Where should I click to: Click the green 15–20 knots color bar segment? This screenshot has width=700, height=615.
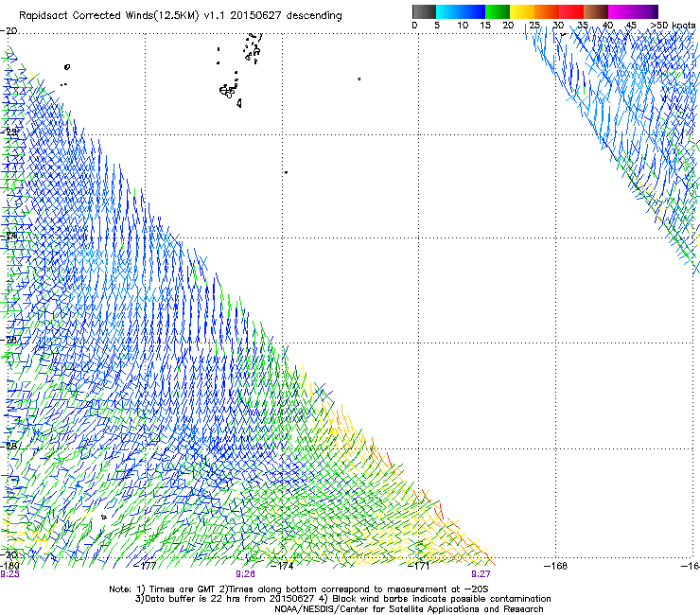point(498,11)
